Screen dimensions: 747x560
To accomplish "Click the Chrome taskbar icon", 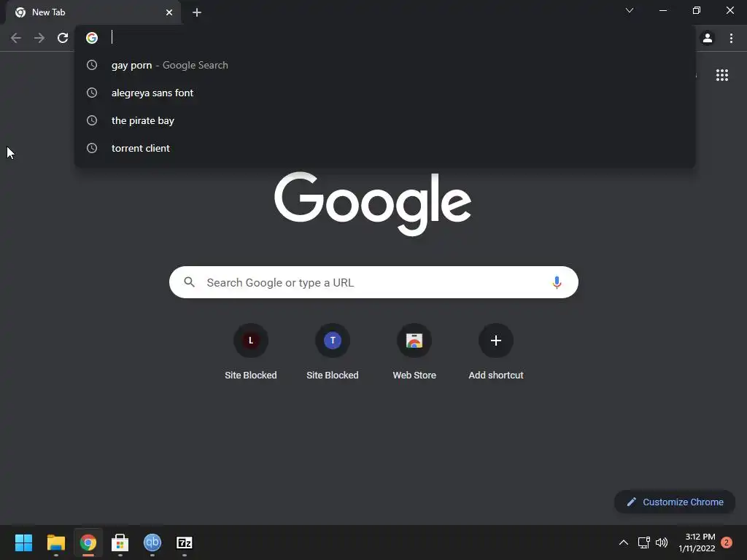I will point(88,542).
